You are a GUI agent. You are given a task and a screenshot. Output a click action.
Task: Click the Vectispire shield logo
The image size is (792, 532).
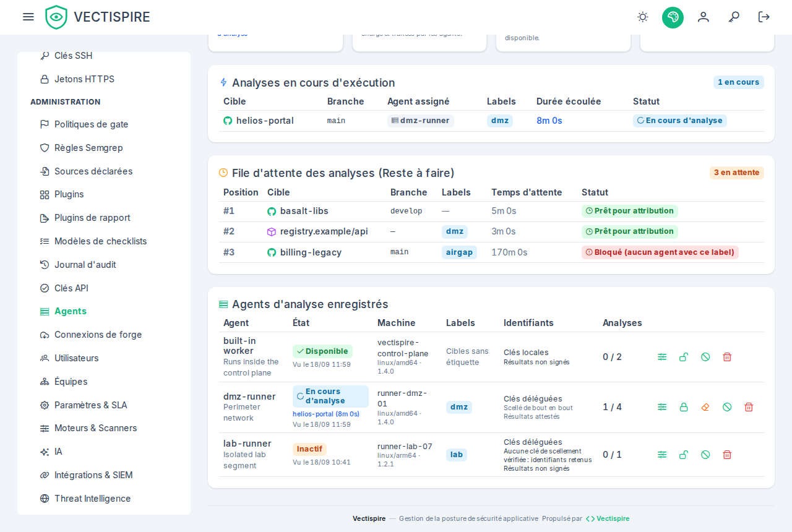pos(56,17)
